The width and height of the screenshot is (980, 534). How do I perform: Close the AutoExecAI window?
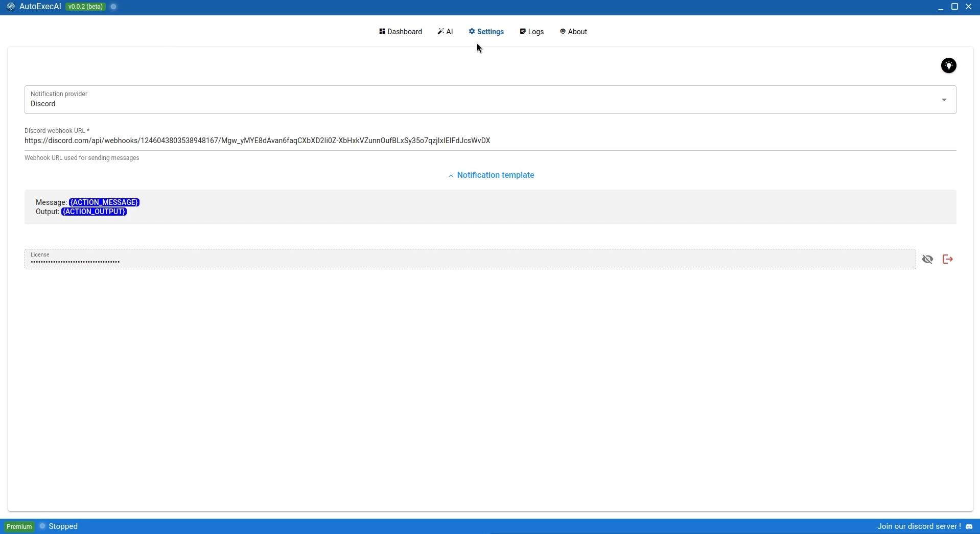[968, 7]
